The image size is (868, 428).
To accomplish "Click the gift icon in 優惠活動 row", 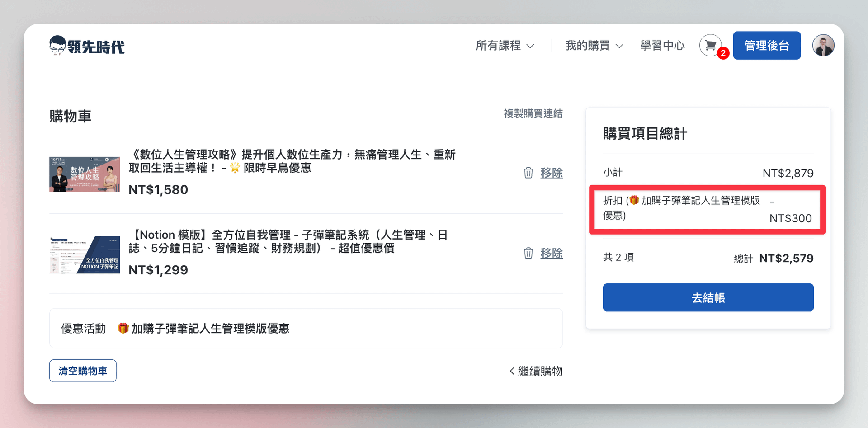I will pos(123,328).
